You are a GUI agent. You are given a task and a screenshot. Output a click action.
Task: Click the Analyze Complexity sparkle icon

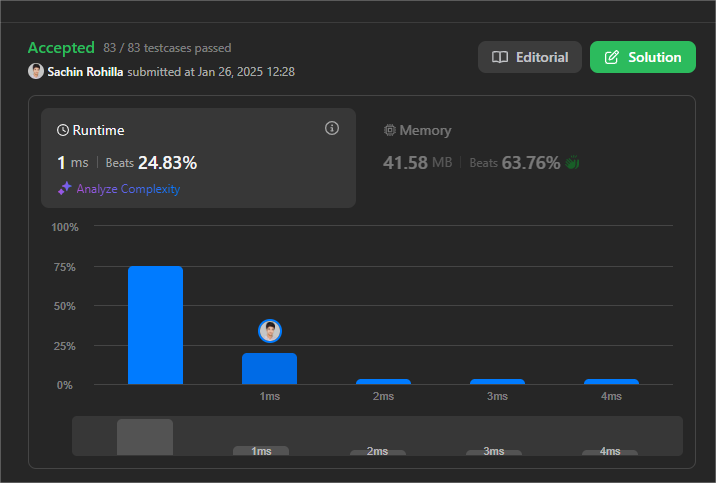(64, 188)
